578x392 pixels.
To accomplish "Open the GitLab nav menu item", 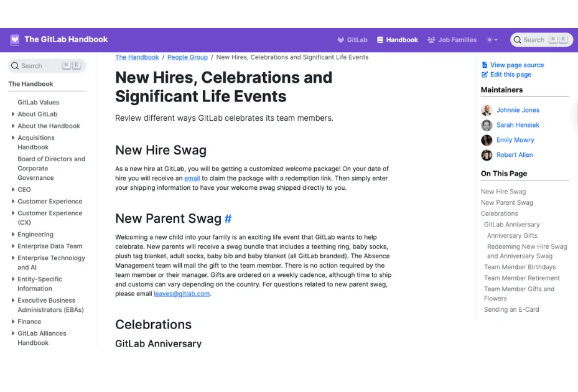I will point(352,40).
